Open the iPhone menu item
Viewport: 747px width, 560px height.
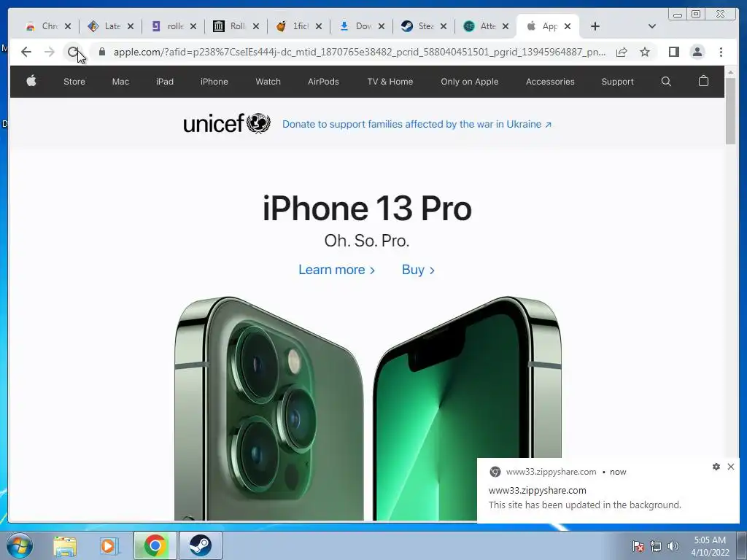214,82
